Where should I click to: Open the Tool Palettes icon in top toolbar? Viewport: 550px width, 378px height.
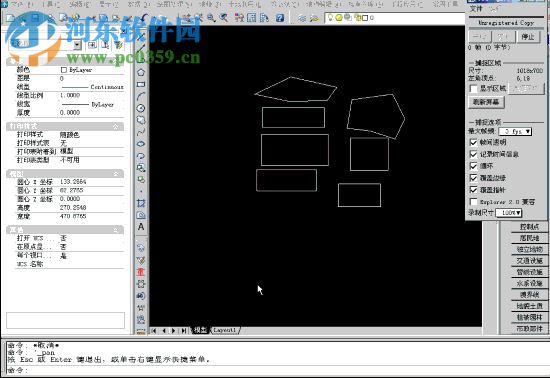pos(264,18)
